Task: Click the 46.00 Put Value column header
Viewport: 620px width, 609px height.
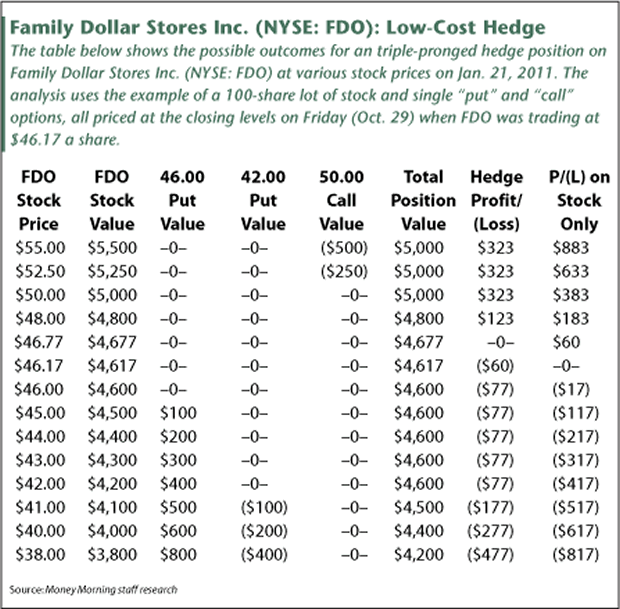Action: 182,200
